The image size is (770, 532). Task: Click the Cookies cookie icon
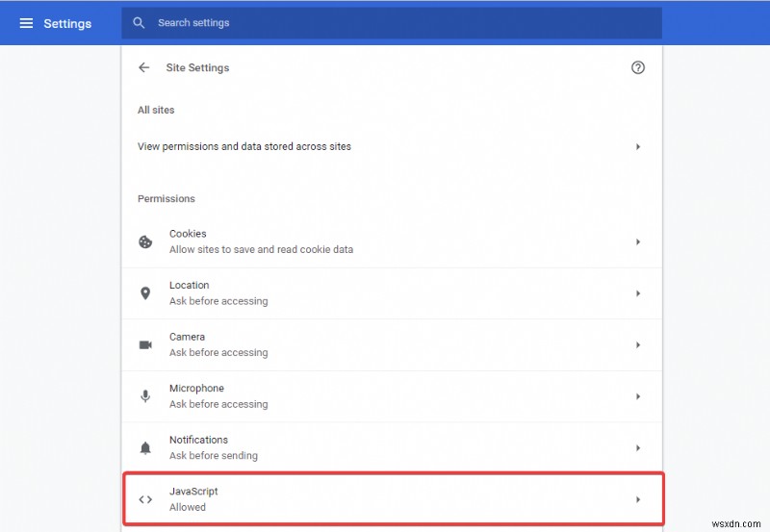[x=145, y=242]
